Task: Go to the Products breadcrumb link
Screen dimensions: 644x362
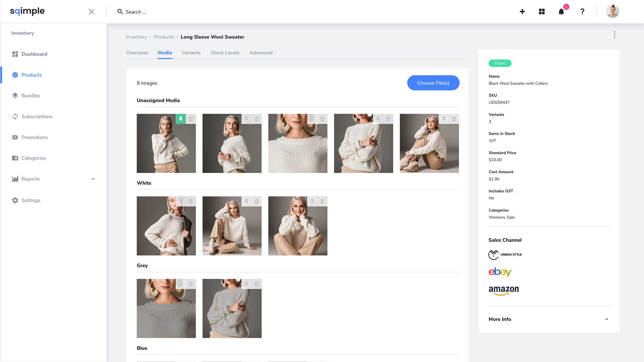Action: point(164,37)
